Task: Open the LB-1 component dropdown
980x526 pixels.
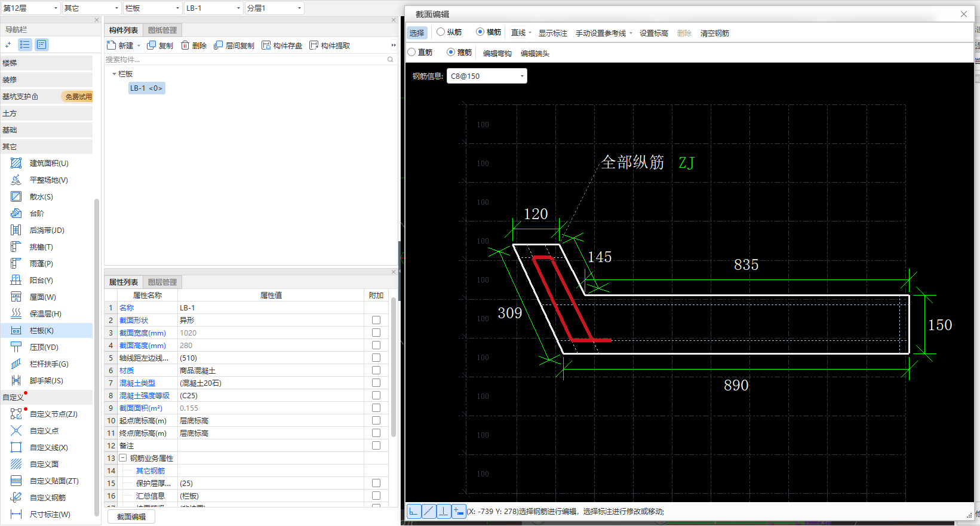Action: click(213, 8)
